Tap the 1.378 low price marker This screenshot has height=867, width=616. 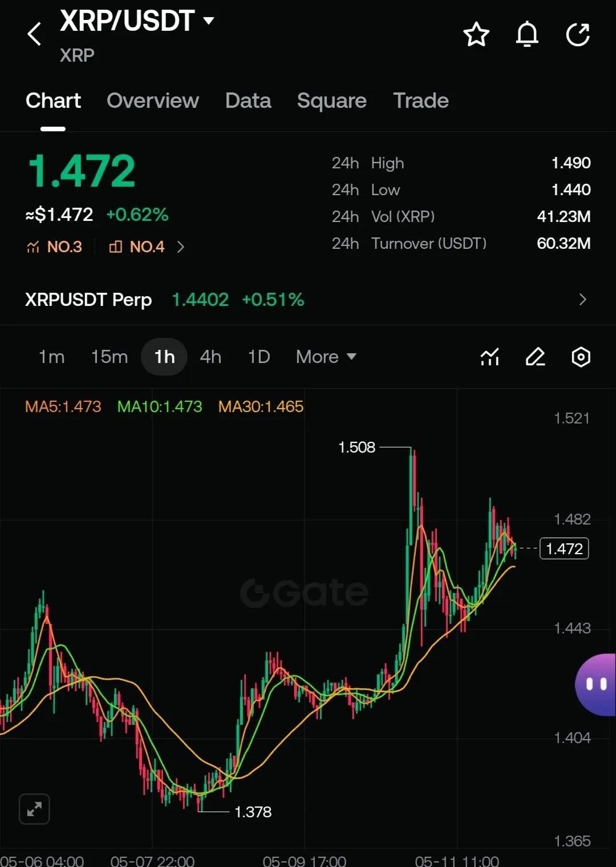coord(253,812)
